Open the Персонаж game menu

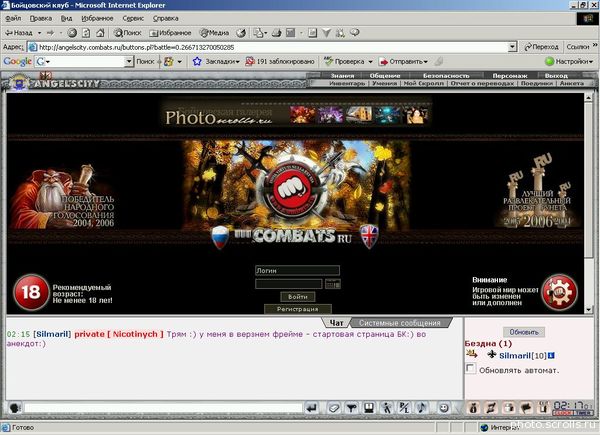[x=510, y=76]
